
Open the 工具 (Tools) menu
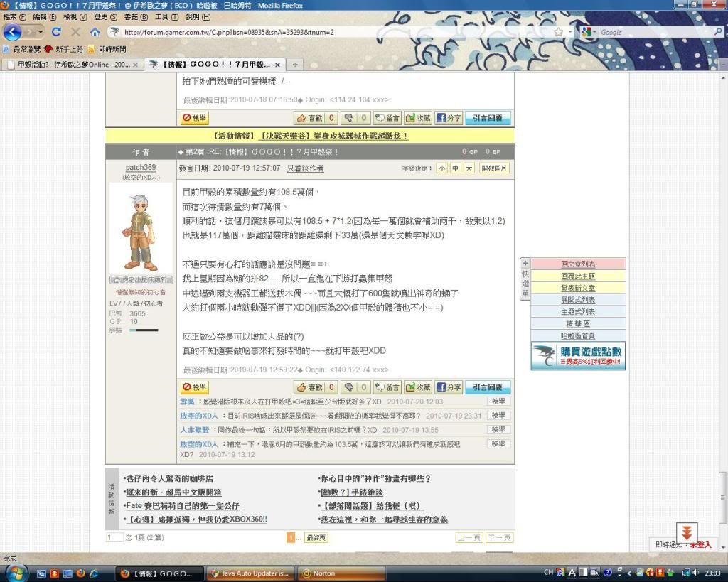coord(166,17)
